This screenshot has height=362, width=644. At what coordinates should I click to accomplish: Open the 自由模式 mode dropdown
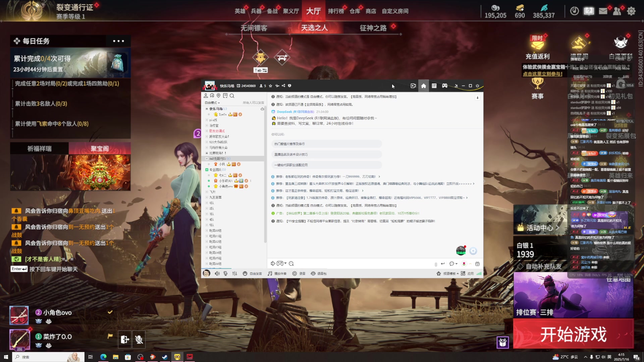tap(212, 103)
